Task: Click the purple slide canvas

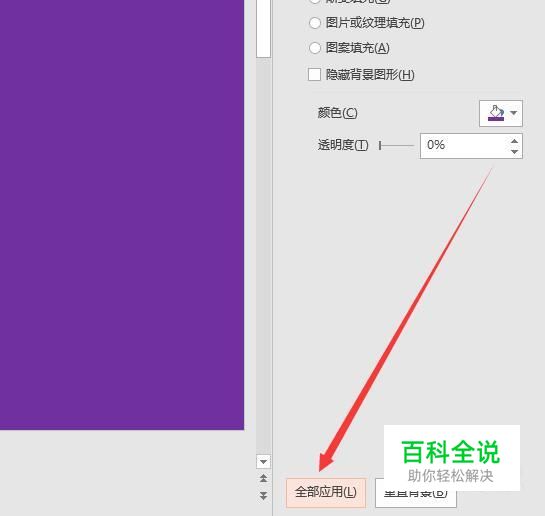Action: click(x=122, y=215)
